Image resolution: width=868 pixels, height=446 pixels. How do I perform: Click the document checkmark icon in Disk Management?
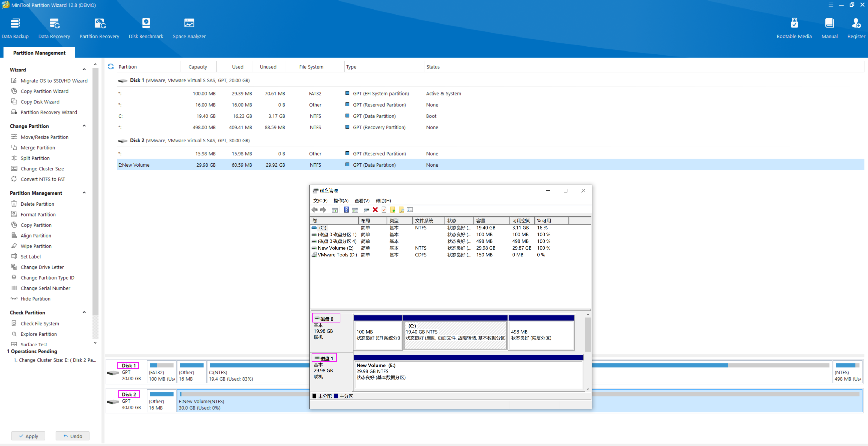[x=384, y=210]
